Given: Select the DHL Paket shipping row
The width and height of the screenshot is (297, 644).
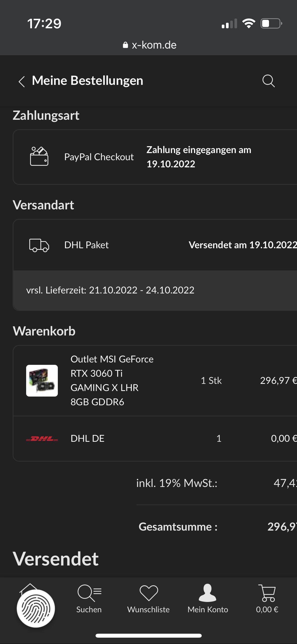Looking at the screenshot, I should point(155,245).
